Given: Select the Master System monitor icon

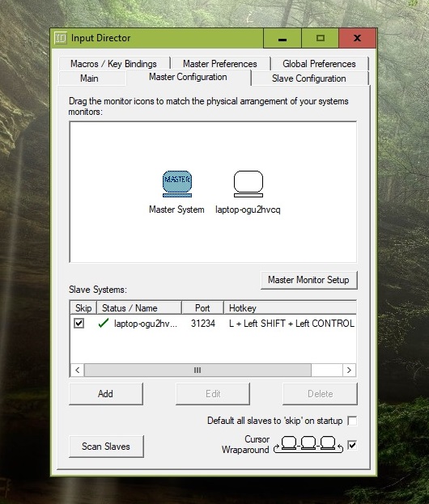Looking at the screenshot, I should pyautogui.click(x=177, y=184).
